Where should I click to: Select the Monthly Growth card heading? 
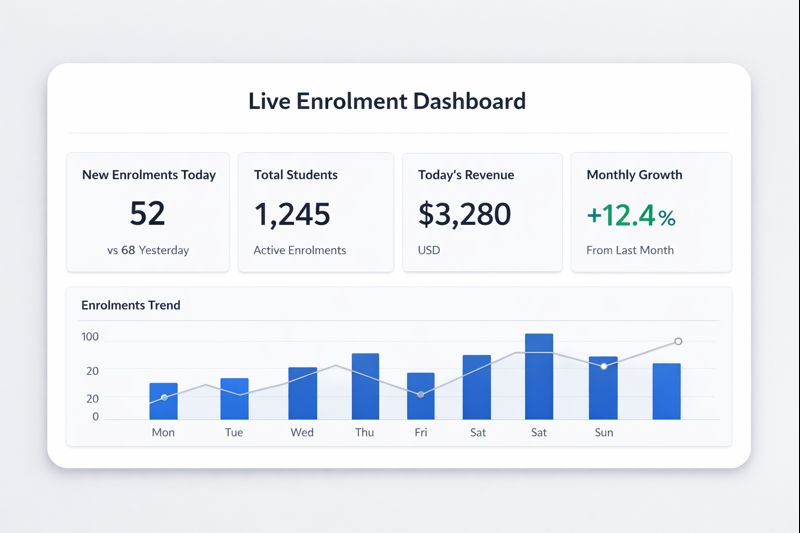(634, 175)
